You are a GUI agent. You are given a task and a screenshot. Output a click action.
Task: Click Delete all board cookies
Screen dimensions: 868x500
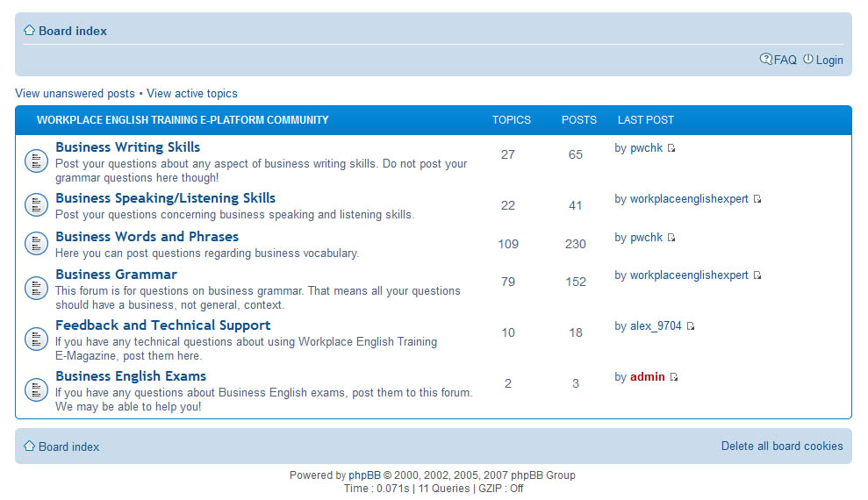coord(782,446)
